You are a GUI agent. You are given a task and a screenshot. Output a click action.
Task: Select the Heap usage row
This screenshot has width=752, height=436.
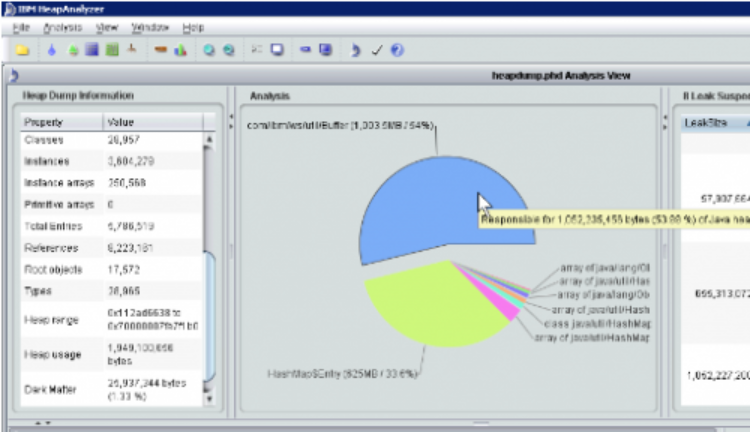pyautogui.click(x=112, y=354)
